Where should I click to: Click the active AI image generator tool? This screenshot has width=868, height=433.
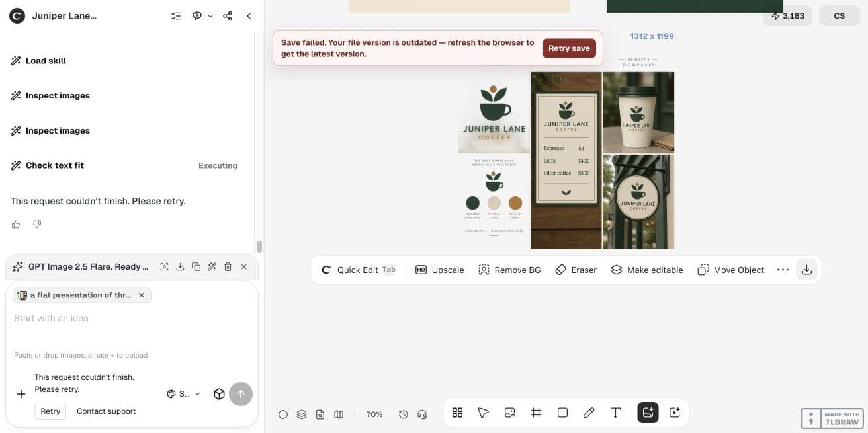point(648,413)
